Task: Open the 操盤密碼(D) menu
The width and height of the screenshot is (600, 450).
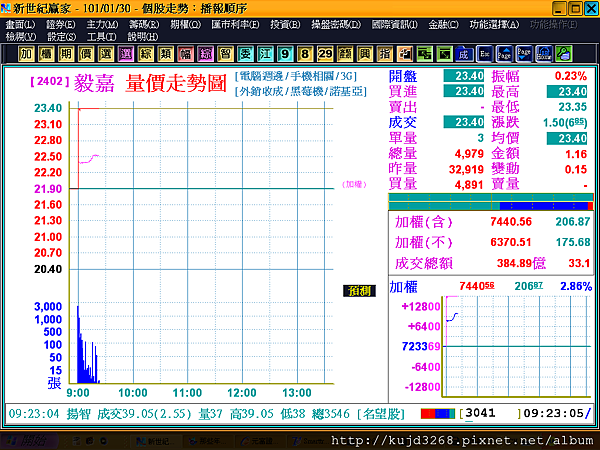Action: click(x=336, y=25)
